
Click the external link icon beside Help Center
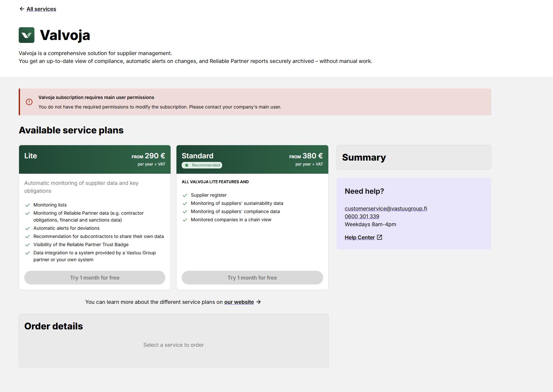tap(379, 237)
